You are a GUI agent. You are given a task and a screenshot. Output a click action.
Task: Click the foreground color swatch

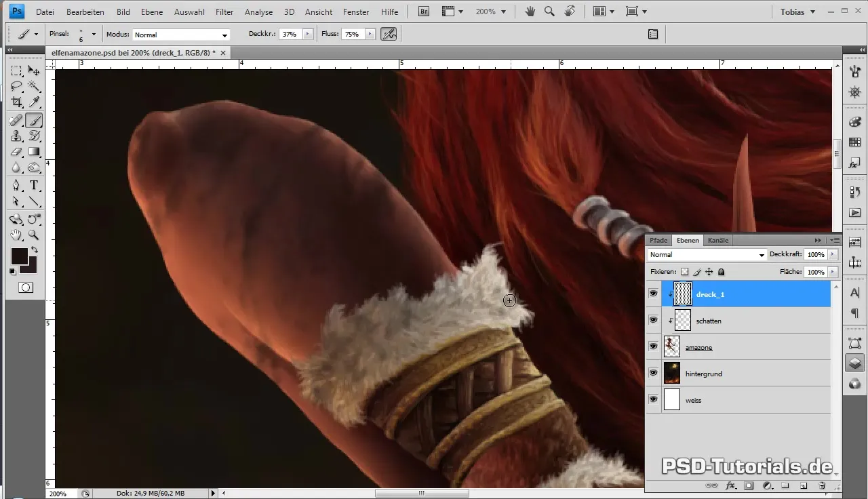pos(19,256)
